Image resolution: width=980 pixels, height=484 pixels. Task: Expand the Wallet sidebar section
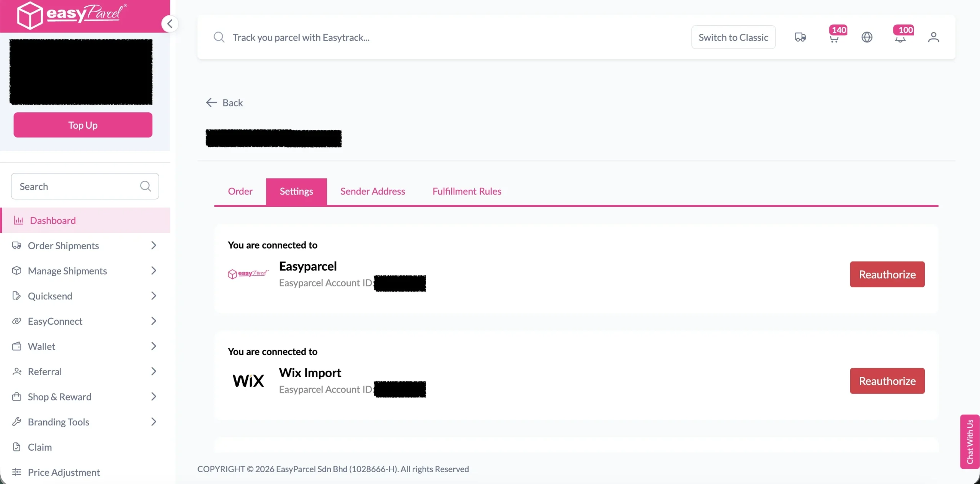(41, 346)
